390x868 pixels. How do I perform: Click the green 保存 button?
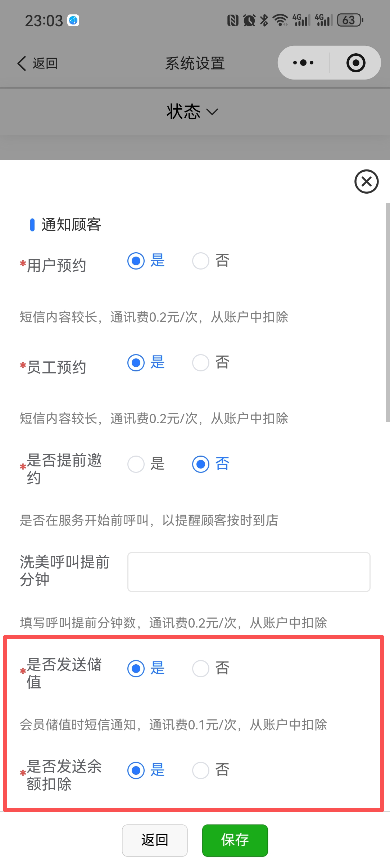click(x=235, y=840)
